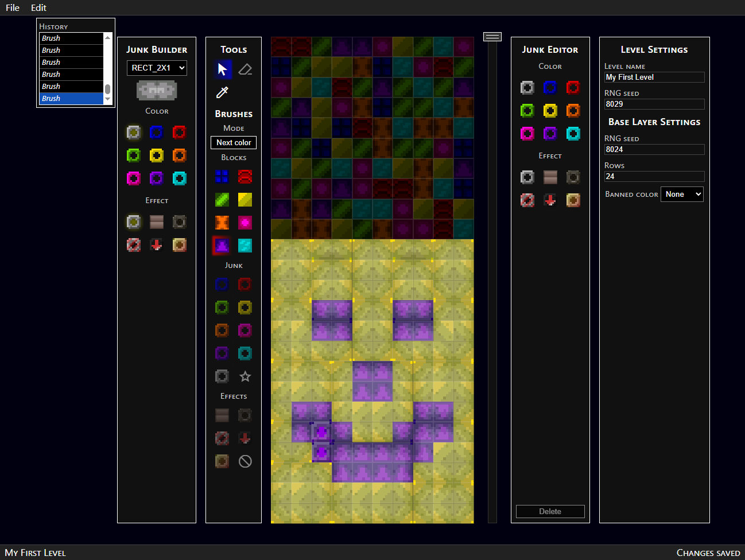The height and width of the screenshot is (560, 745).
Task: Click the Delete button in Junk Editor
Action: pyautogui.click(x=550, y=511)
